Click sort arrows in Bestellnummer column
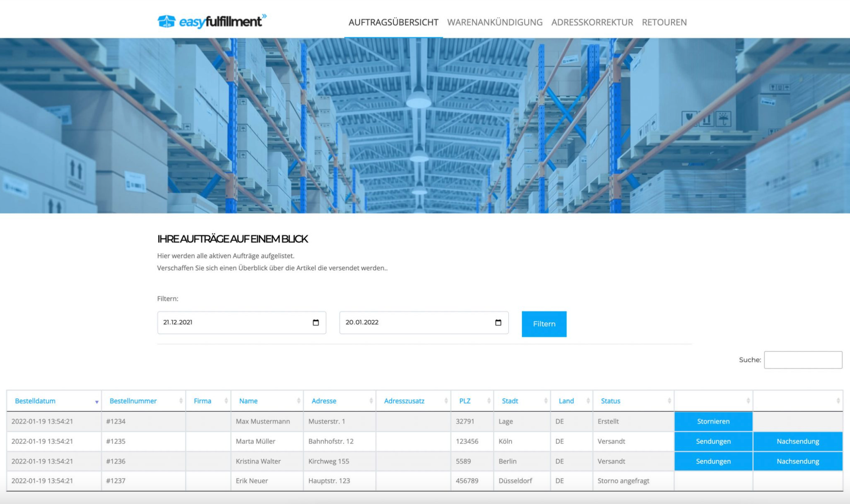 tap(181, 401)
